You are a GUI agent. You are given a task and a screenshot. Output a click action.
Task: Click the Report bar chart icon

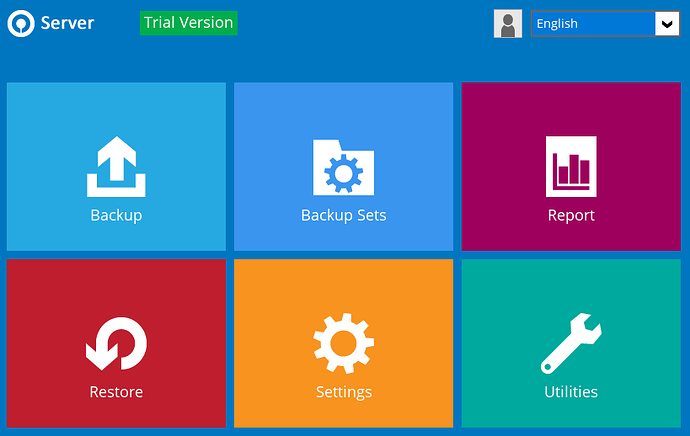(571, 166)
